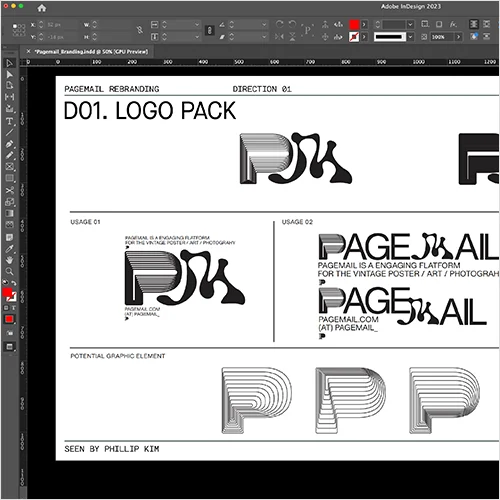
Task: Select the Rectangle Frame tool
Action: click(9, 167)
